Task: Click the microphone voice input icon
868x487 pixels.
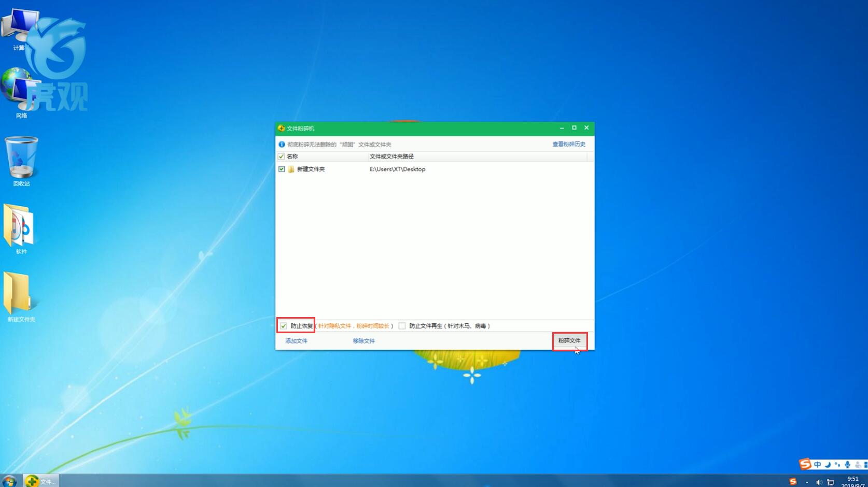Action: coord(847,465)
